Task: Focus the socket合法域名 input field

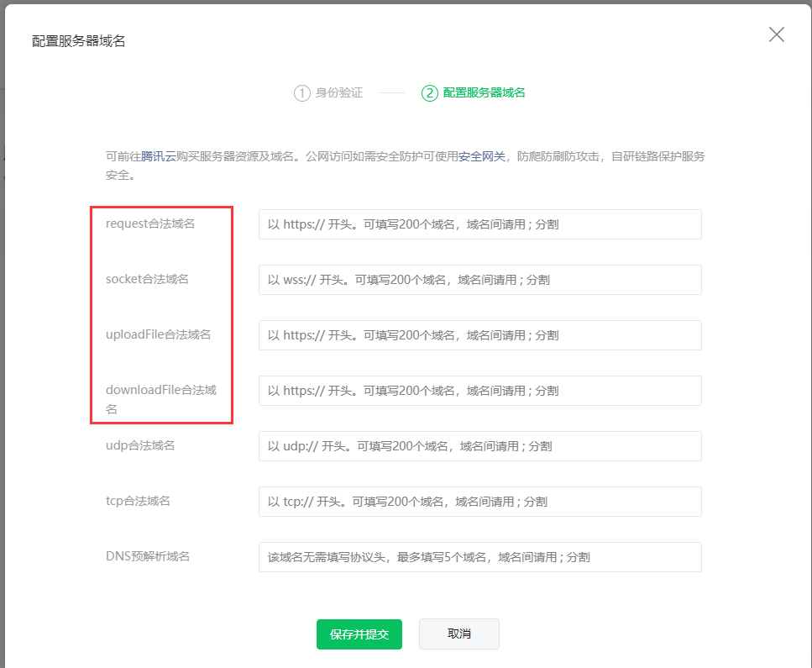Action: (x=480, y=280)
